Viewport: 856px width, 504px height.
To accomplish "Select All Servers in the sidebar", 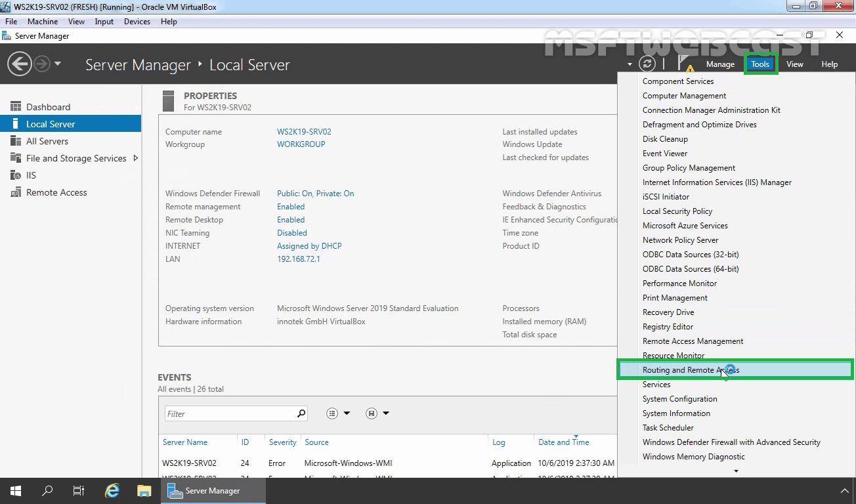I will pos(47,140).
